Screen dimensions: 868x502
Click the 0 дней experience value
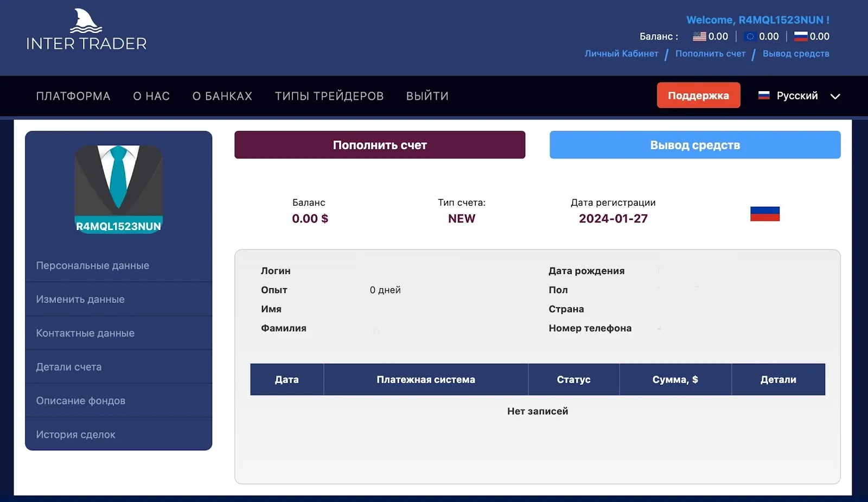point(385,290)
